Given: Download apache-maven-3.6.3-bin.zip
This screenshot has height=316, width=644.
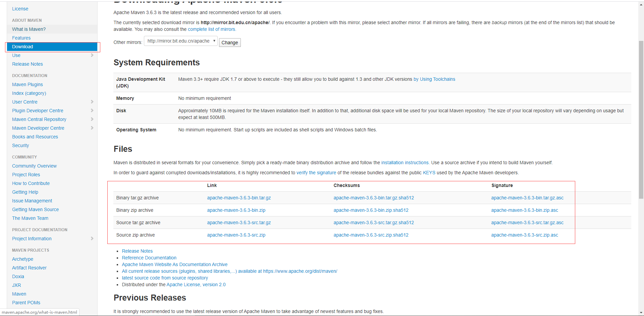Looking at the screenshot, I should point(236,210).
